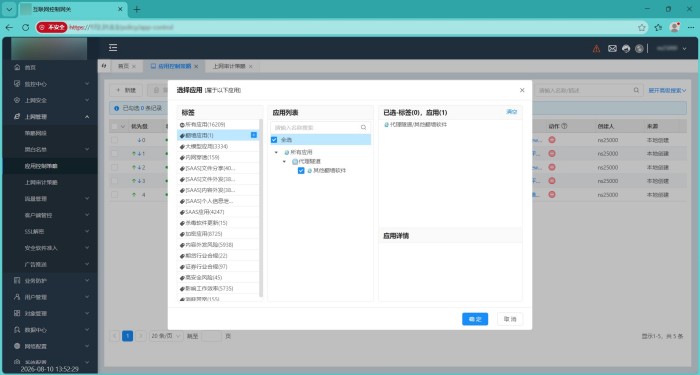The height and width of the screenshot is (375, 700).
Task: Click the search magnifier in 应用列表
Action: pyautogui.click(x=363, y=128)
